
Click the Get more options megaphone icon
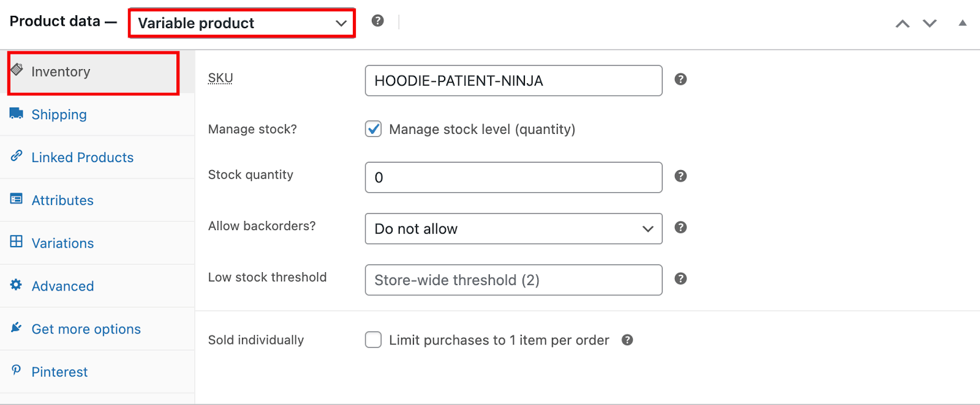[x=17, y=328]
